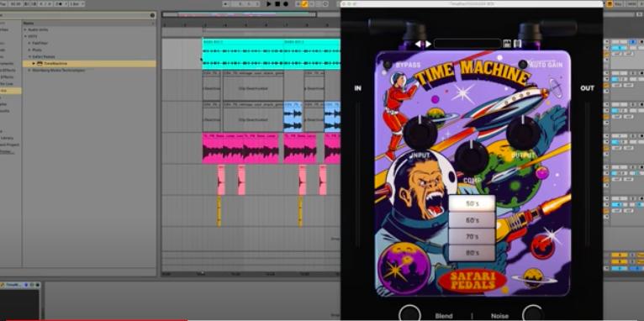Image resolution: width=644 pixels, height=321 pixels.
Task: Select the 50's era button
Action: click(472, 203)
